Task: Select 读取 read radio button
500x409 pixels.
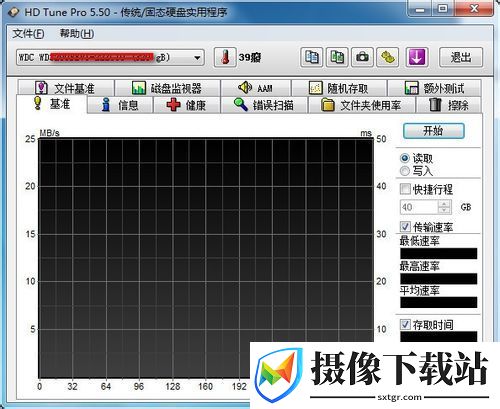Action: click(x=405, y=158)
